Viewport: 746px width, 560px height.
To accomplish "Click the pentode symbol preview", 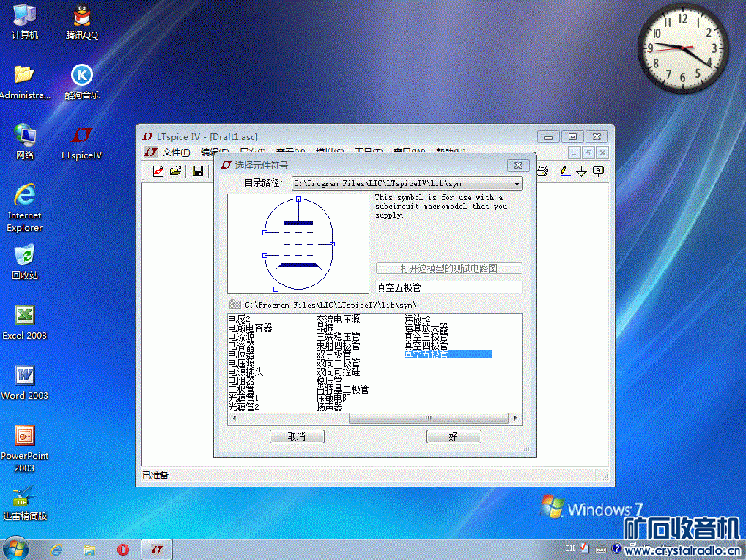I will click(298, 243).
